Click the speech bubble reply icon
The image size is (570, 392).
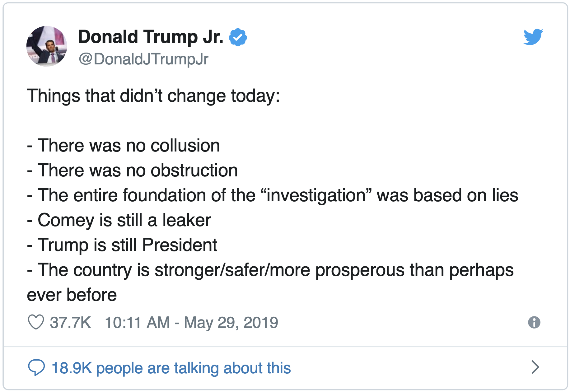coord(36,367)
